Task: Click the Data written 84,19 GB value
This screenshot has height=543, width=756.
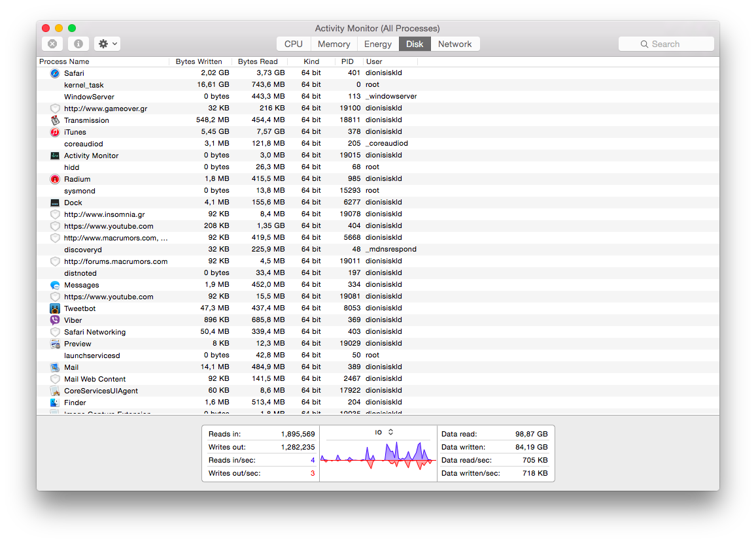Action: pos(531,447)
